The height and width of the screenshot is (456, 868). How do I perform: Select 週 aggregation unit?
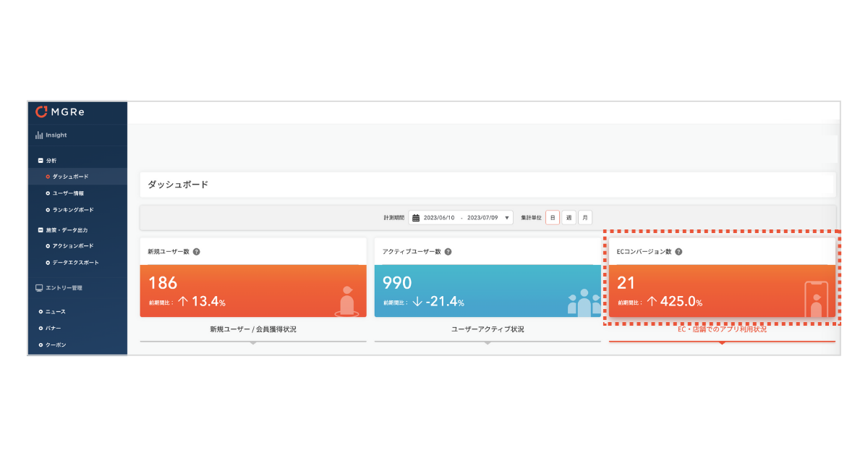pyautogui.click(x=569, y=217)
